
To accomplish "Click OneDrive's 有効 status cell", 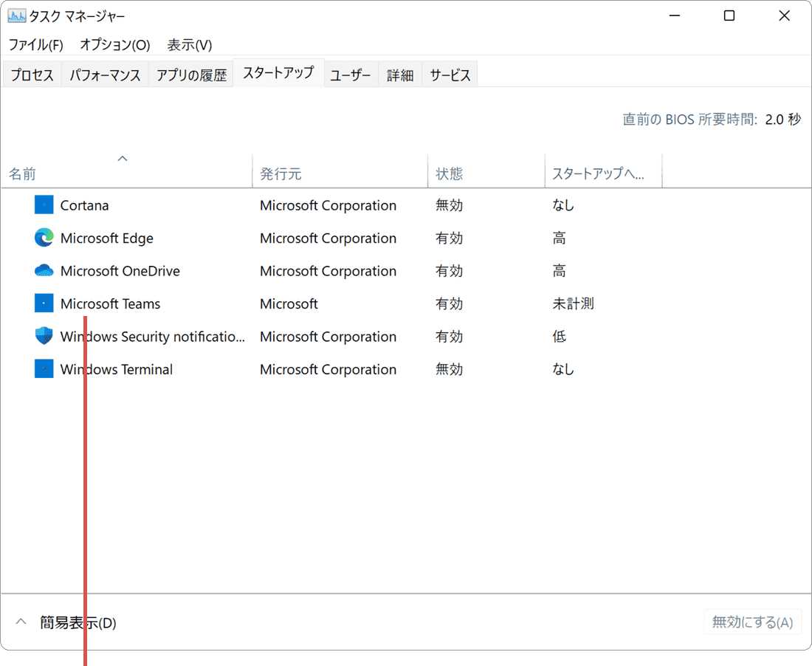I will [x=449, y=270].
